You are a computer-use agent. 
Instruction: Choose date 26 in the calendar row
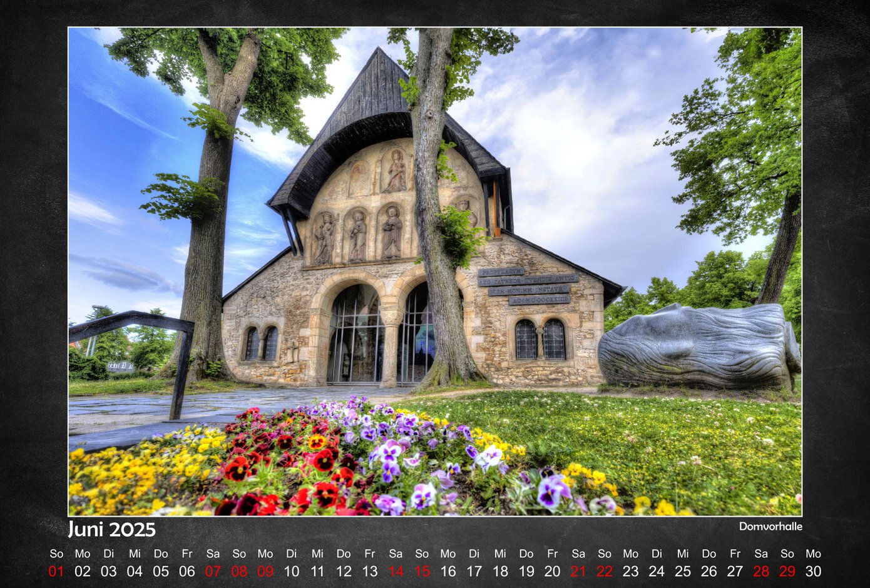click(709, 571)
